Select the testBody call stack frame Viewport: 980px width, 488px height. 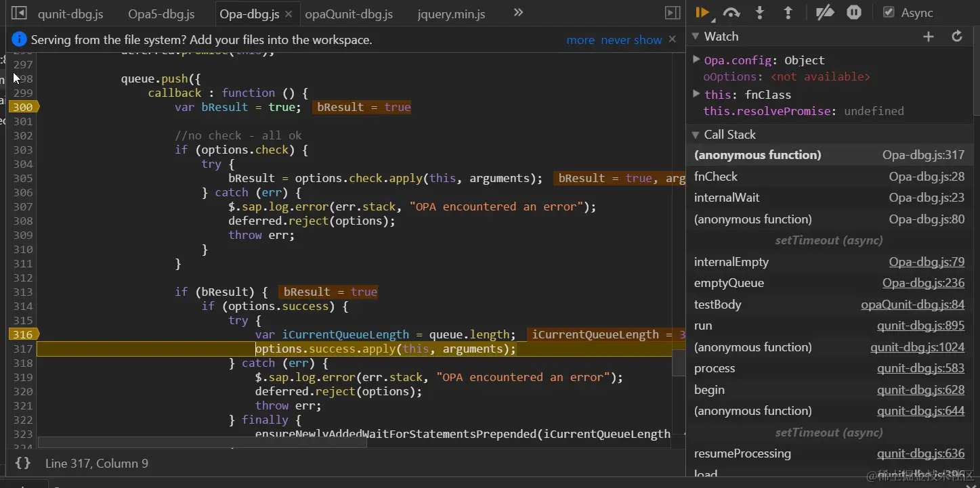[829, 305]
